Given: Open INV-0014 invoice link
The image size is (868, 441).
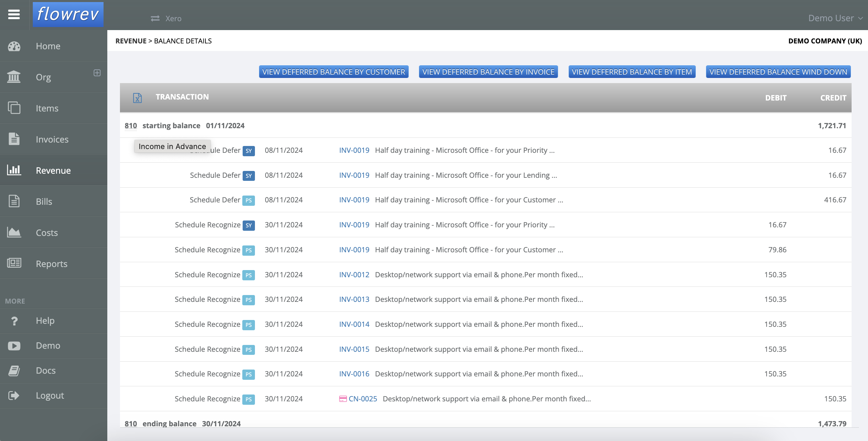Looking at the screenshot, I should (354, 324).
